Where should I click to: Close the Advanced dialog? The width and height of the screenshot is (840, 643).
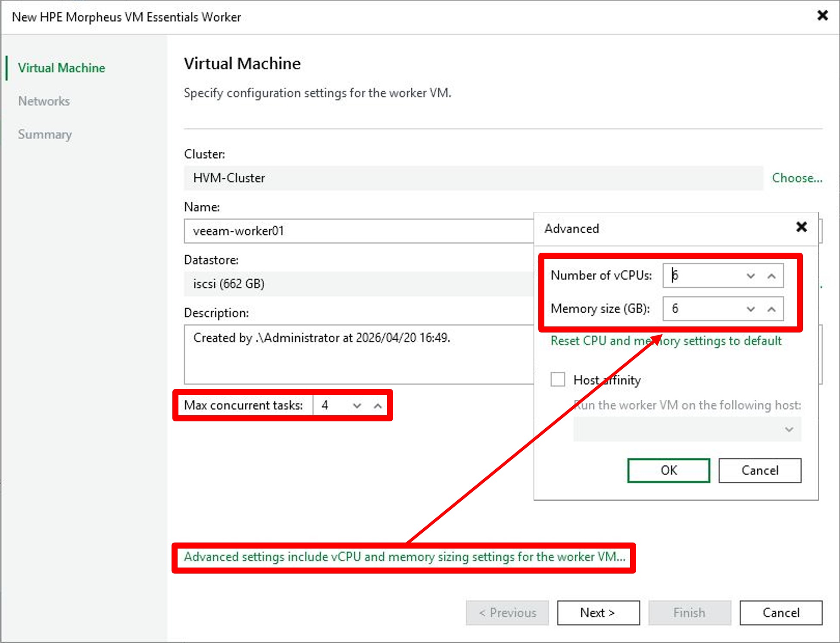click(x=801, y=227)
